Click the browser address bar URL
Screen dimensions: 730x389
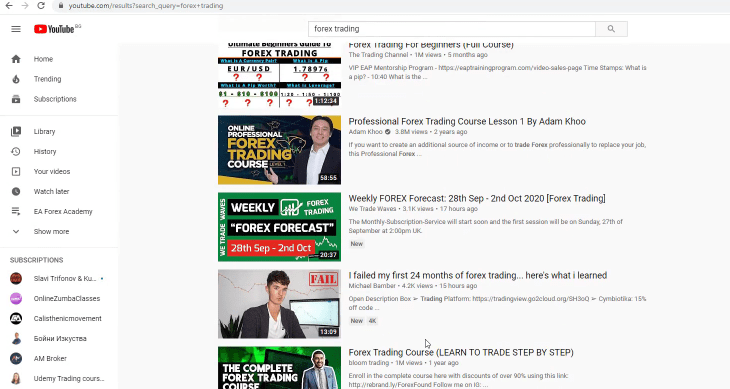pyautogui.click(x=146, y=6)
